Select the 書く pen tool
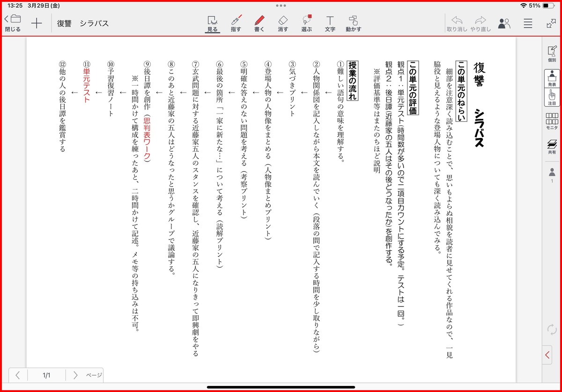 pyautogui.click(x=259, y=23)
